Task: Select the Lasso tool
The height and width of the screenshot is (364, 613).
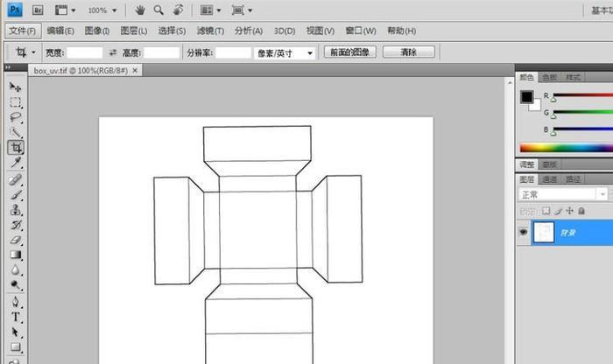Action: pos(16,117)
